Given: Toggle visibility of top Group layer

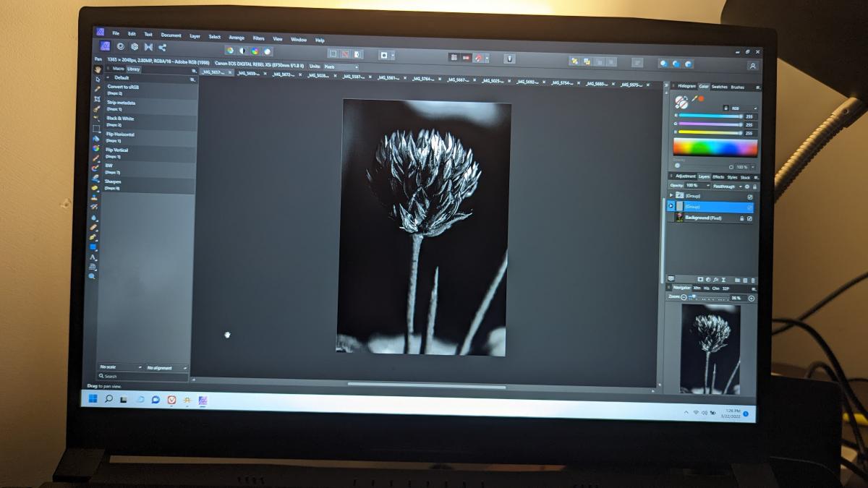Looking at the screenshot, I should [x=750, y=197].
